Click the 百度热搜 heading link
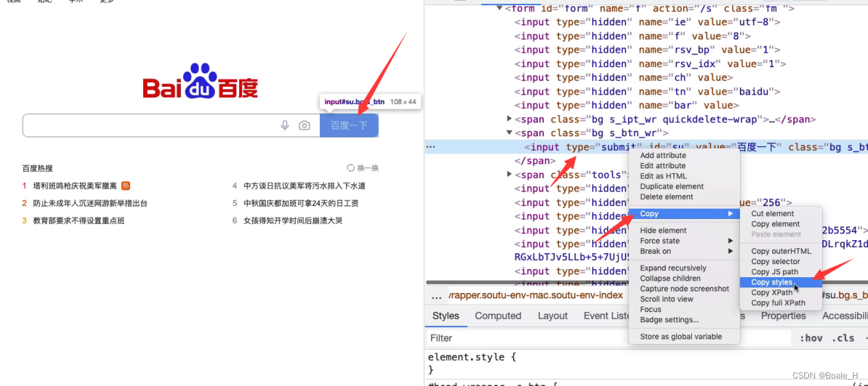 tap(37, 168)
